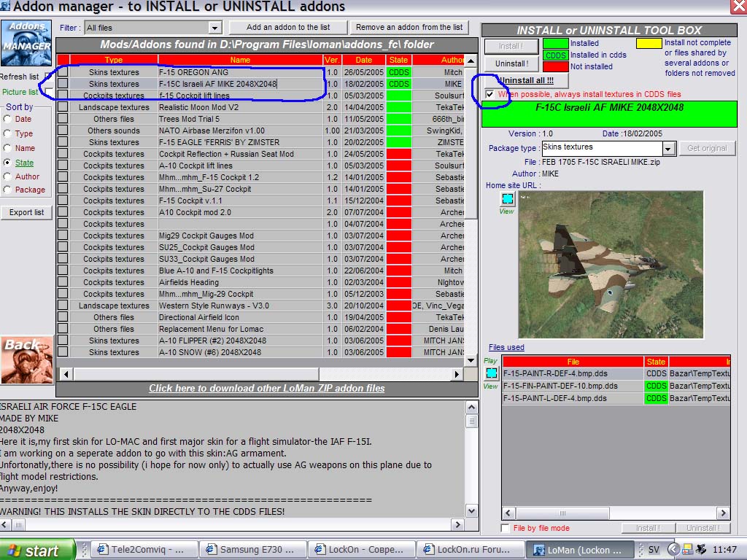
Task: Toggle always install textures in CDDS checkbox
Action: pyautogui.click(x=489, y=94)
